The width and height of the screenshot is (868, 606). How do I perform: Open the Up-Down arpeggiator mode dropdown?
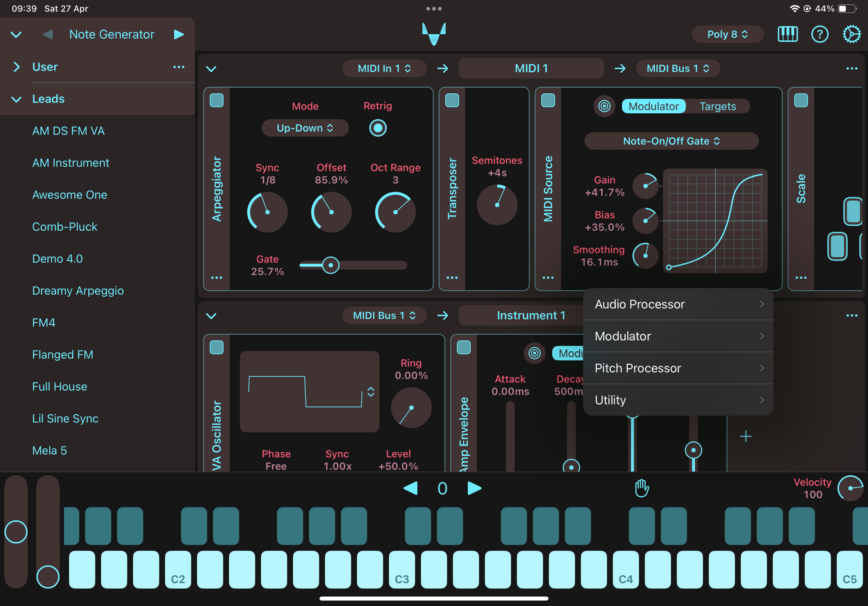coord(305,128)
